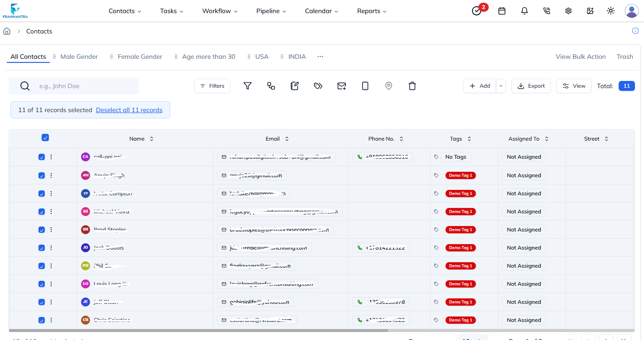Image resolution: width=644 pixels, height=340 pixels.
Task: Click Deselect all 11 records link
Action: [129, 110]
